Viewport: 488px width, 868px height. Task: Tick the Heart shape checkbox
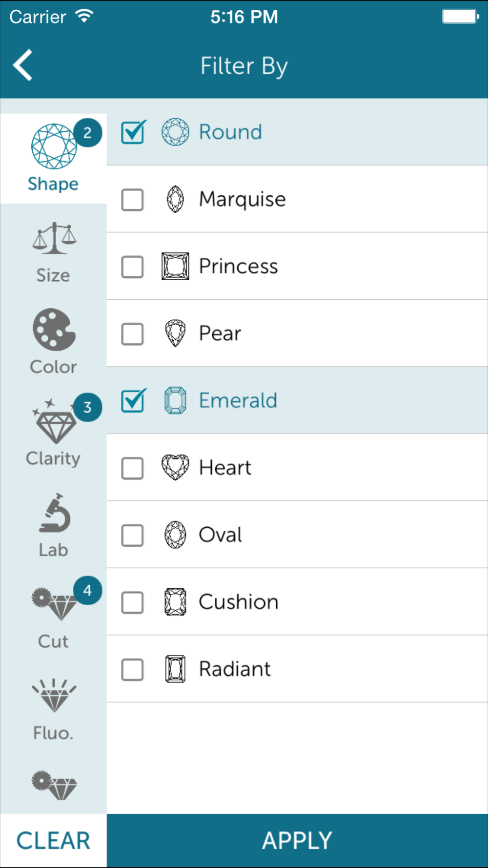point(132,469)
